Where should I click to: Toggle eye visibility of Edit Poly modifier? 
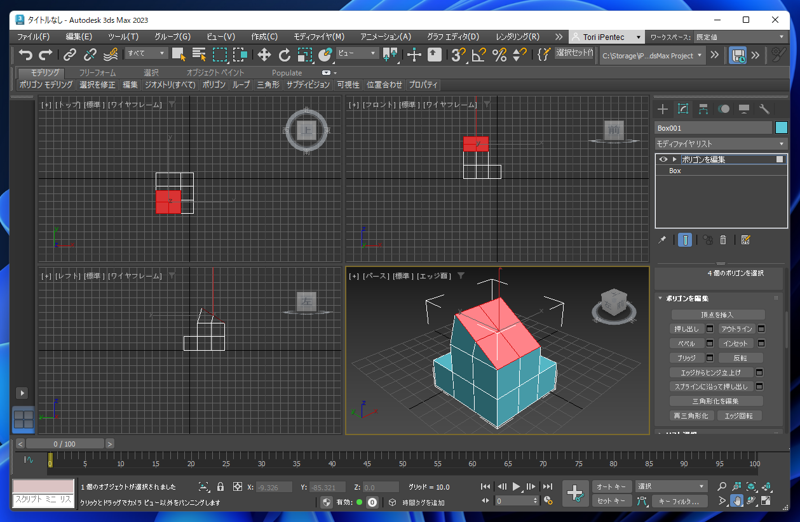tap(663, 159)
